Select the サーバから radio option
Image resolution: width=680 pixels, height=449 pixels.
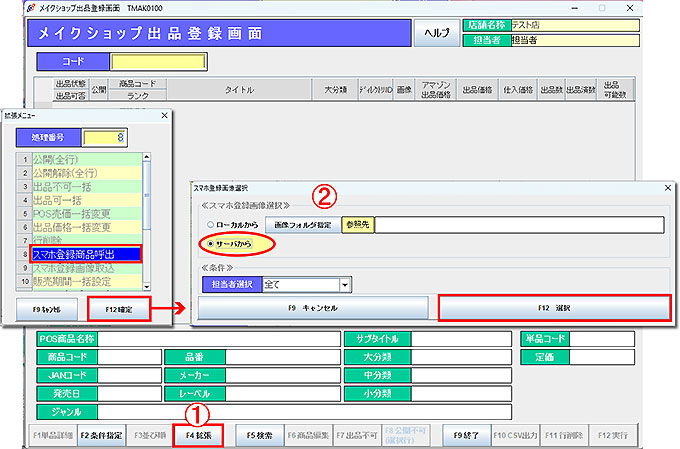click(x=210, y=243)
